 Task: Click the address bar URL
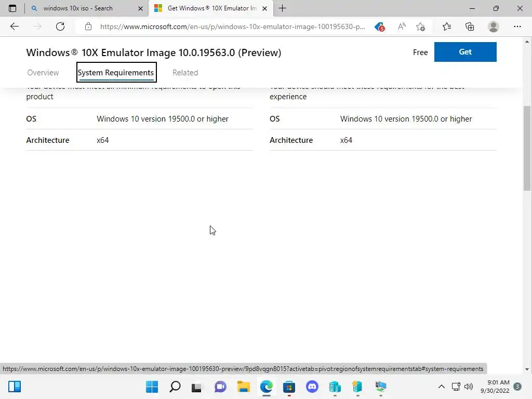232,26
